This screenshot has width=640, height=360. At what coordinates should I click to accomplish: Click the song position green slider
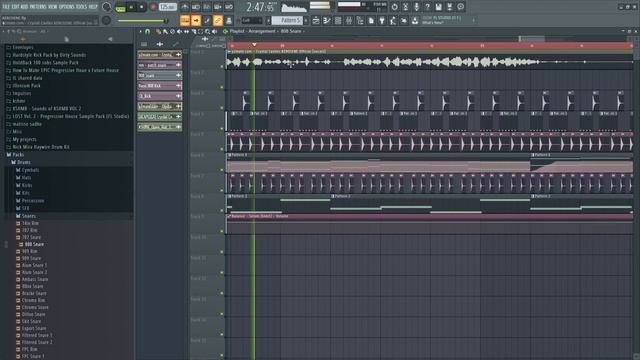[142, 21]
